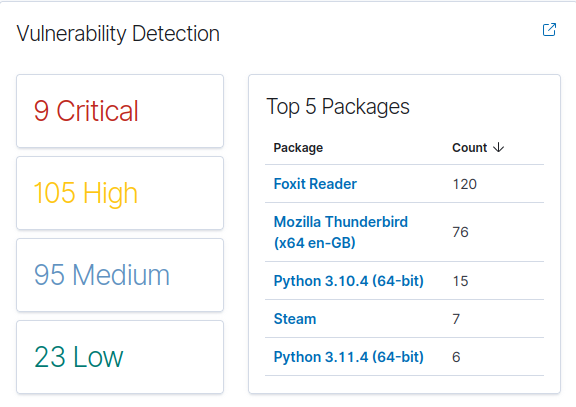
Task: Click the Package column header
Action: pos(298,148)
